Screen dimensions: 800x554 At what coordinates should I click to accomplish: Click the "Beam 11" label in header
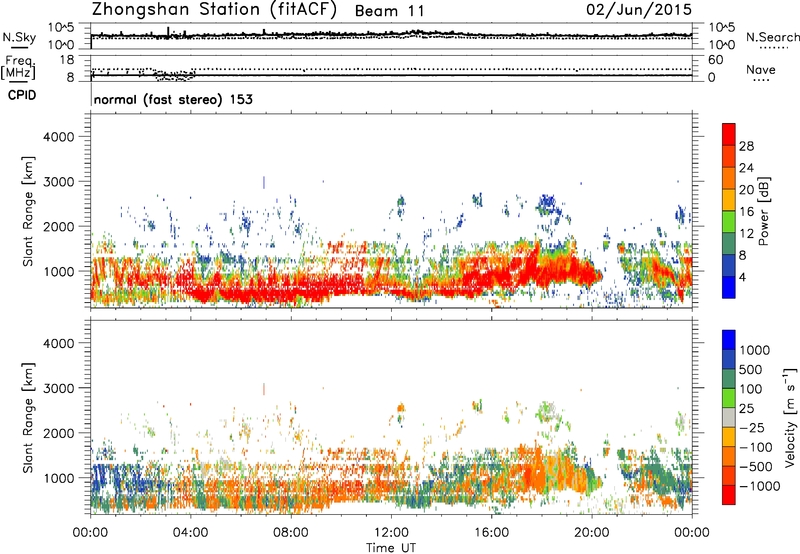point(389,11)
